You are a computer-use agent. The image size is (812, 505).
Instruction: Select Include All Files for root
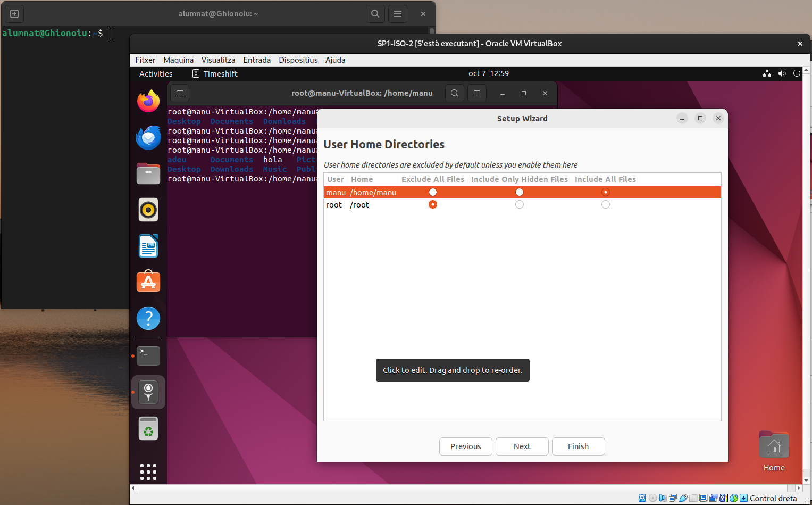pyautogui.click(x=606, y=205)
